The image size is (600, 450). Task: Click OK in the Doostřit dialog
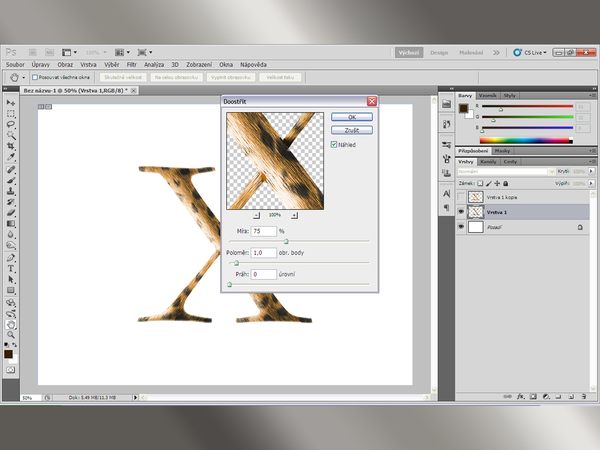[352, 117]
